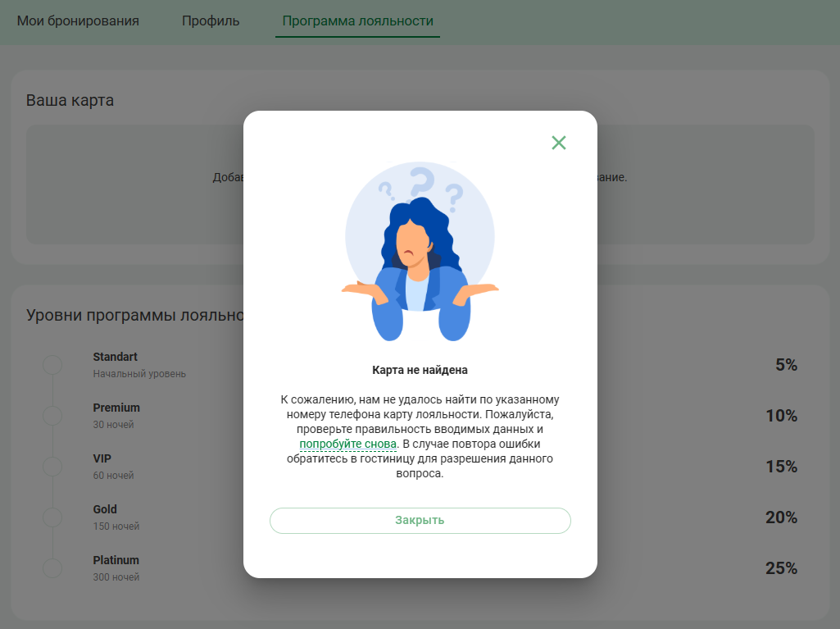Viewport: 840px width, 629px height.
Task: Click the 5% discount value
Action: click(787, 365)
